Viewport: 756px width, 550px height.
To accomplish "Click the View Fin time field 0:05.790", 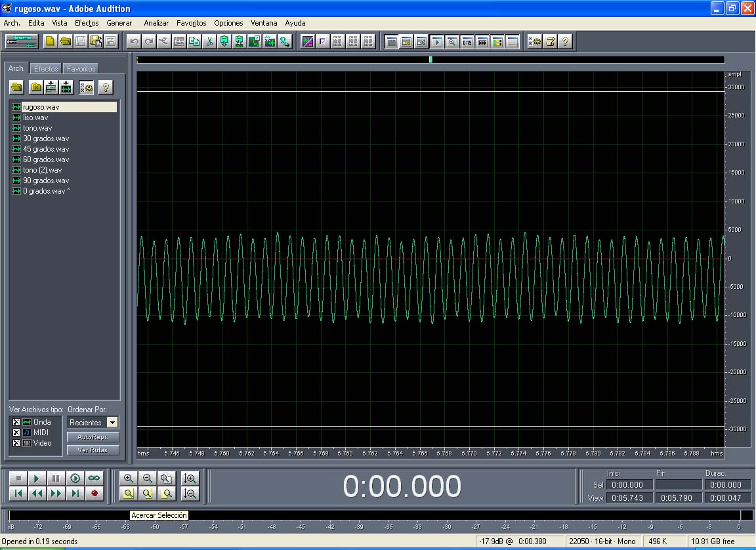I will (679, 498).
